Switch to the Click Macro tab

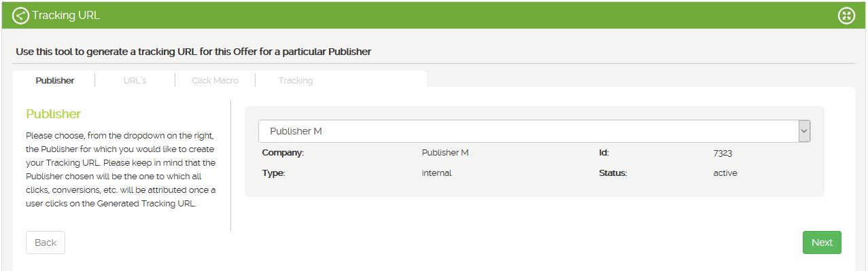click(215, 80)
